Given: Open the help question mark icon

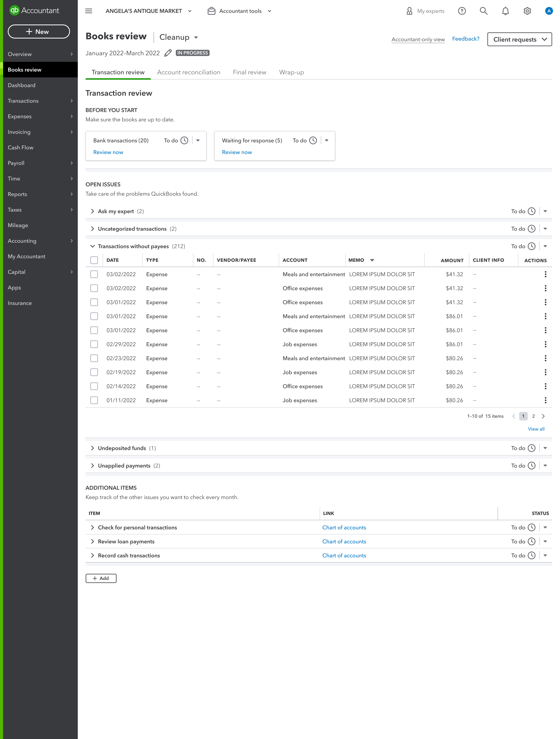Looking at the screenshot, I should (462, 11).
